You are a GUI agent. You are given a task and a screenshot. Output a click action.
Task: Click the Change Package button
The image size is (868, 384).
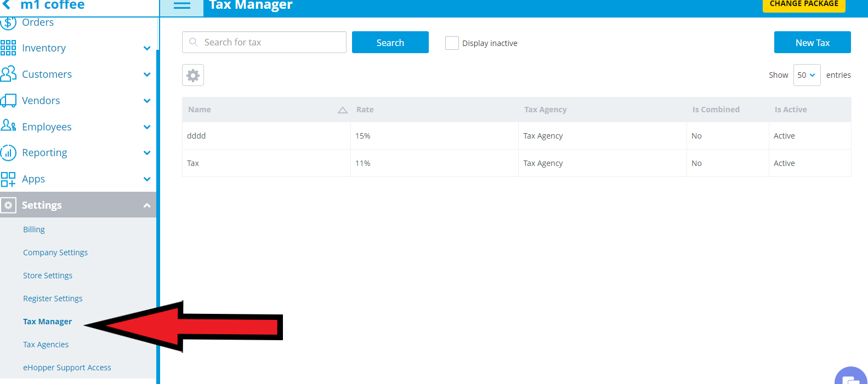[x=804, y=4]
